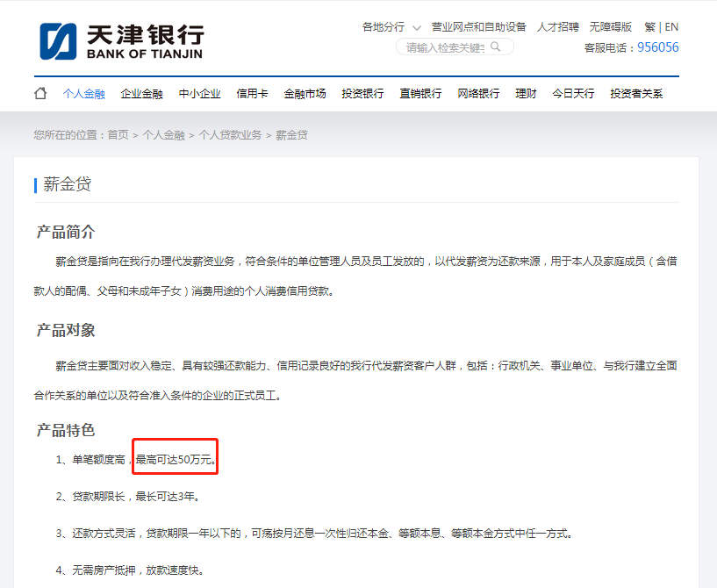Open the 理财 section

[525, 92]
